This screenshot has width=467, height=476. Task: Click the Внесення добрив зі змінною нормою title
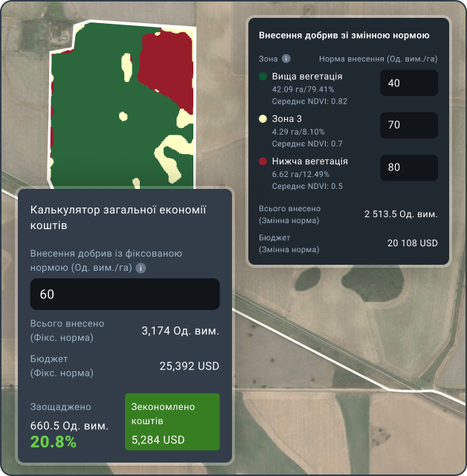tap(344, 36)
